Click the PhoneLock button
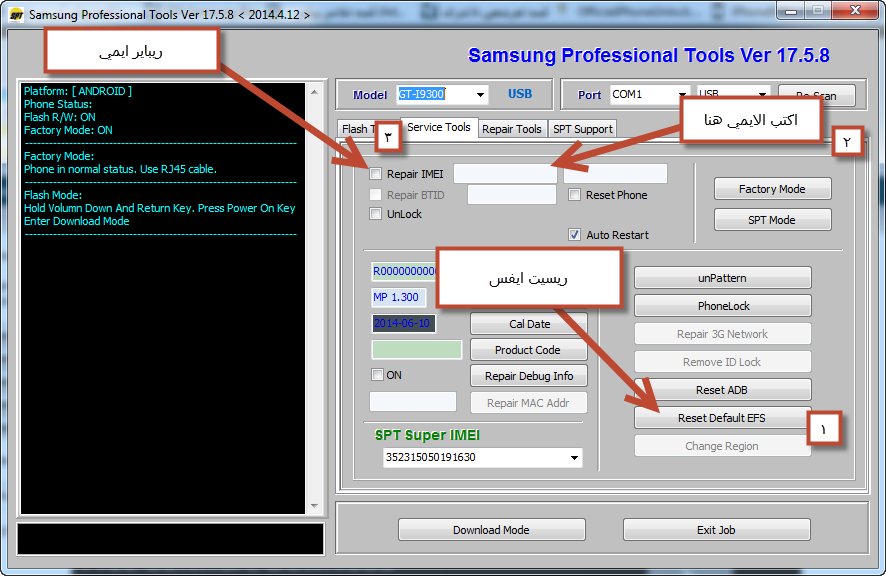This screenshot has width=886, height=576. pos(722,306)
